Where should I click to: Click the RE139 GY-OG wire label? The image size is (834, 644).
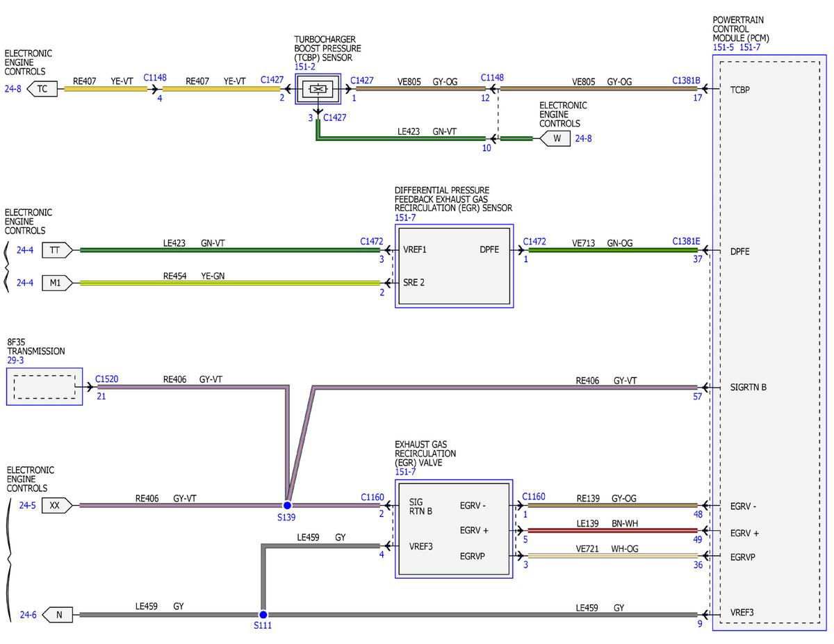coord(606,498)
